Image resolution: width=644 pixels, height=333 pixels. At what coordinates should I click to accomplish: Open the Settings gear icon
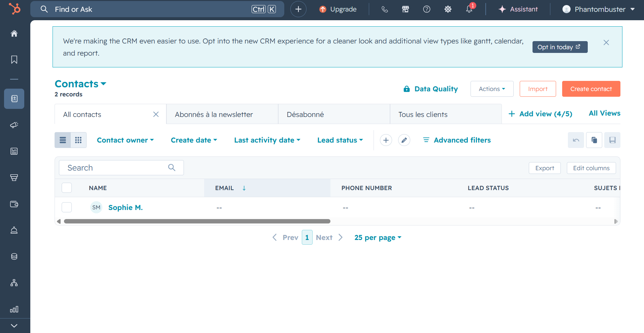point(448,9)
